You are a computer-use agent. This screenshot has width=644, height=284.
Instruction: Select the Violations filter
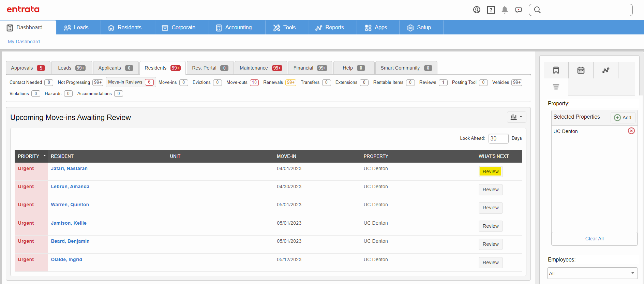click(x=25, y=94)
